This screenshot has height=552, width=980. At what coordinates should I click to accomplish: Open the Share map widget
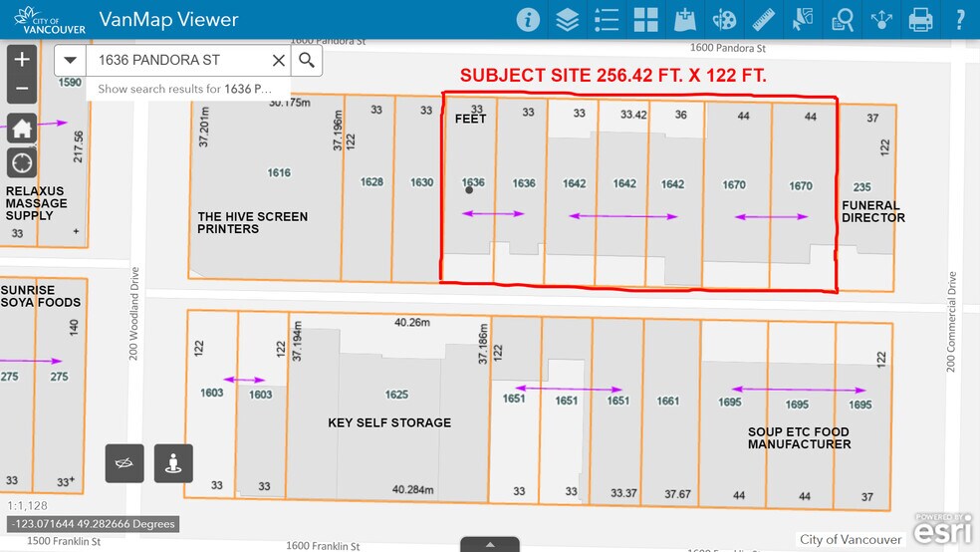[x=881, y=19]
